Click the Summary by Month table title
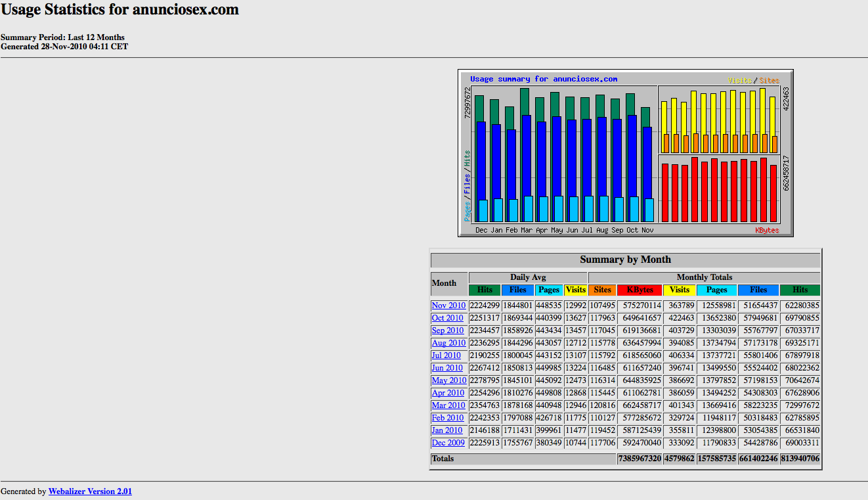Viewport: 868px width, 500px height. point(625,260)
